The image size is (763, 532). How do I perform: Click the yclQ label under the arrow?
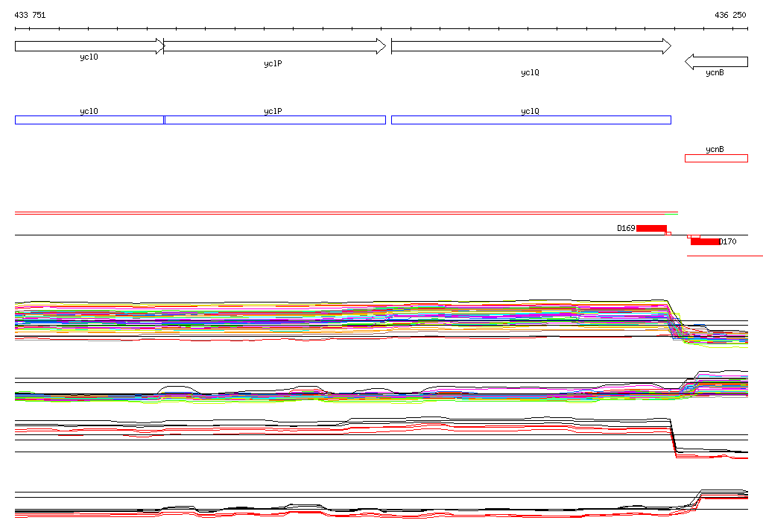tap(530, 72)
